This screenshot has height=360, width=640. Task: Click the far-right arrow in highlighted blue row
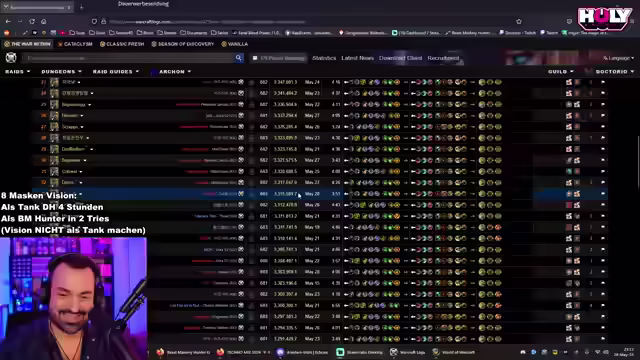click(603, 194)
